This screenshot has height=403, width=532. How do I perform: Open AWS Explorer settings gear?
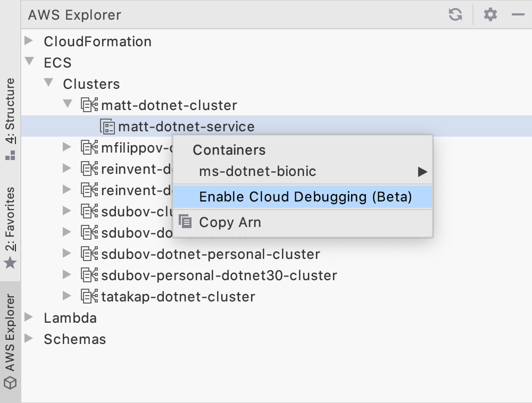click(491, 14)
